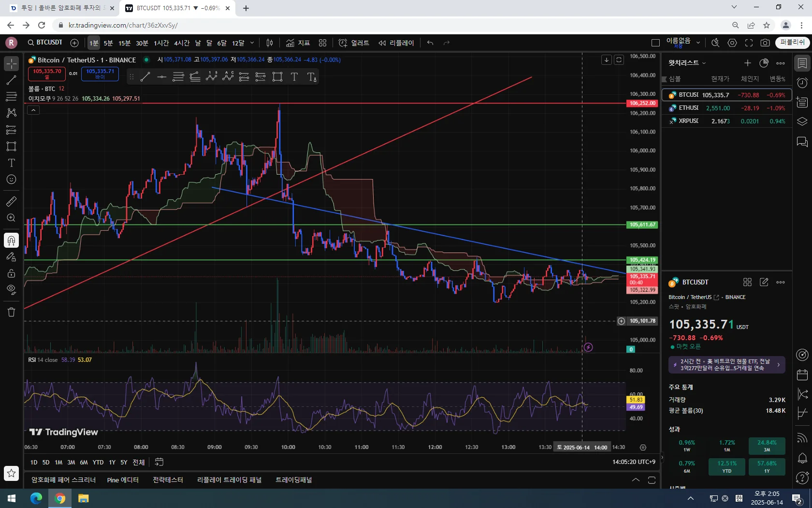The image size is (812, 508).
Task: Open the emoji icons tool
Action: coord(11,179)
